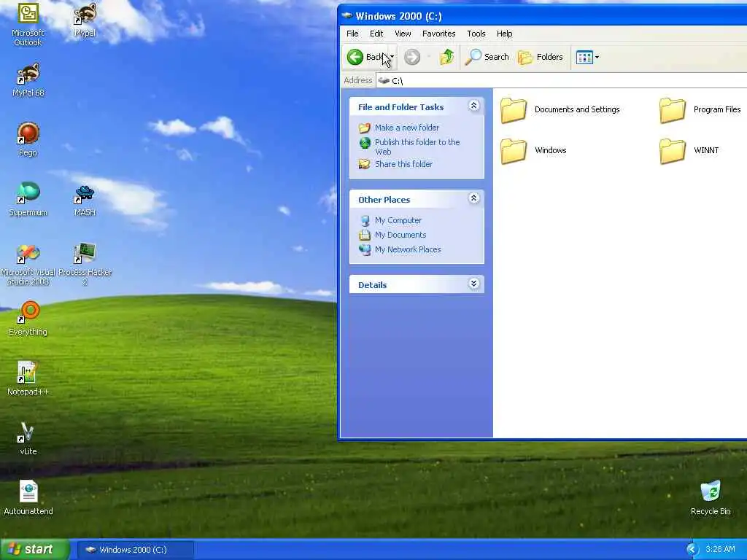The image size is (747, 560).
Task: Go to My Documents in Other Places
Action: click(x=400, y=236)
